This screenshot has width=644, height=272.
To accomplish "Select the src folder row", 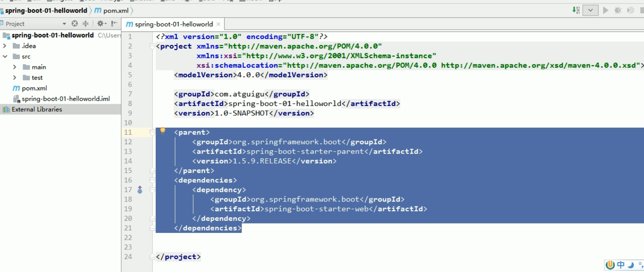I will click(x=60, y=56).
